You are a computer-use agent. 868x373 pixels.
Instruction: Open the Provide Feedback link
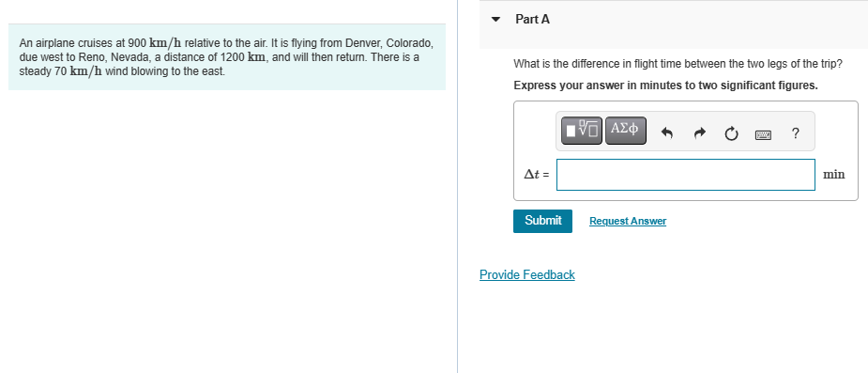click(527, 275)
